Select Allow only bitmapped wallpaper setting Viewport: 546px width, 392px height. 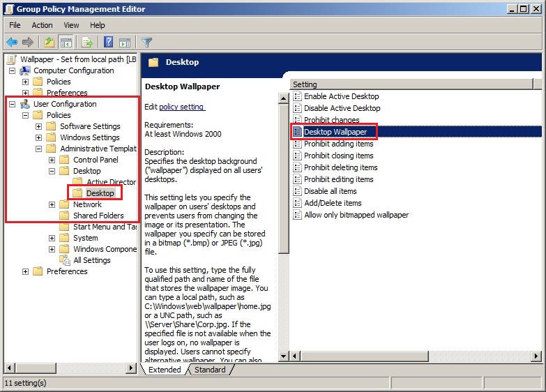[x=356, y=215]
